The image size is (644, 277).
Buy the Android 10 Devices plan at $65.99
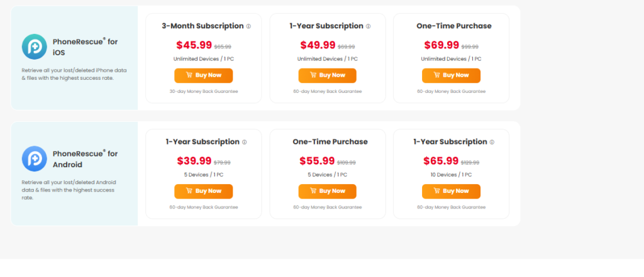(x=451, y=191)
